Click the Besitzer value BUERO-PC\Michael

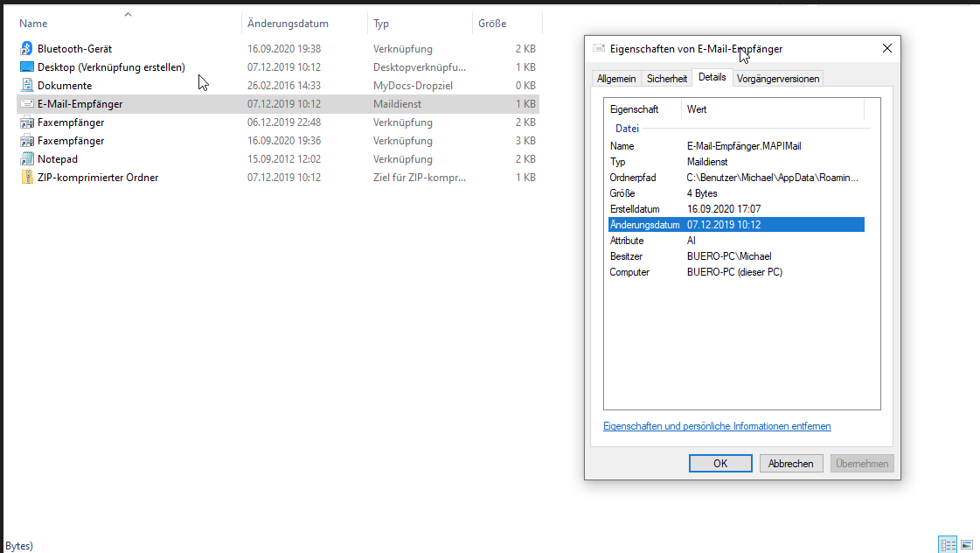729,256
